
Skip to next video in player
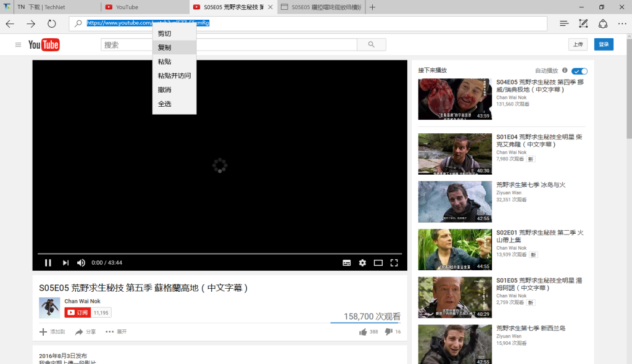pyautogui.click(x=65, y=263)
